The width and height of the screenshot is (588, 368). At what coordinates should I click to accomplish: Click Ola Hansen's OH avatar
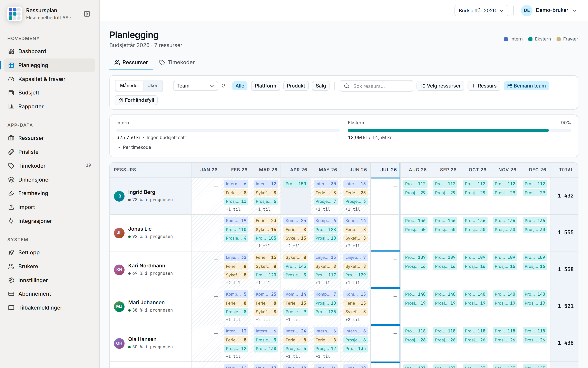[119, 343]
